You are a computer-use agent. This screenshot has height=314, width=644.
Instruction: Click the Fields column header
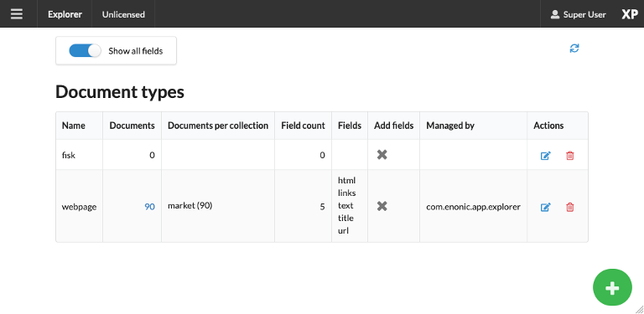point(350,126)
